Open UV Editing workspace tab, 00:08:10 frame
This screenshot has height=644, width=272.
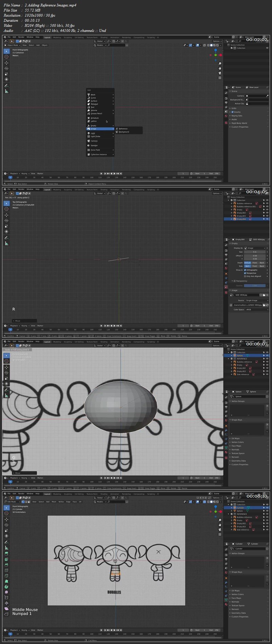[x=79, y=494]
